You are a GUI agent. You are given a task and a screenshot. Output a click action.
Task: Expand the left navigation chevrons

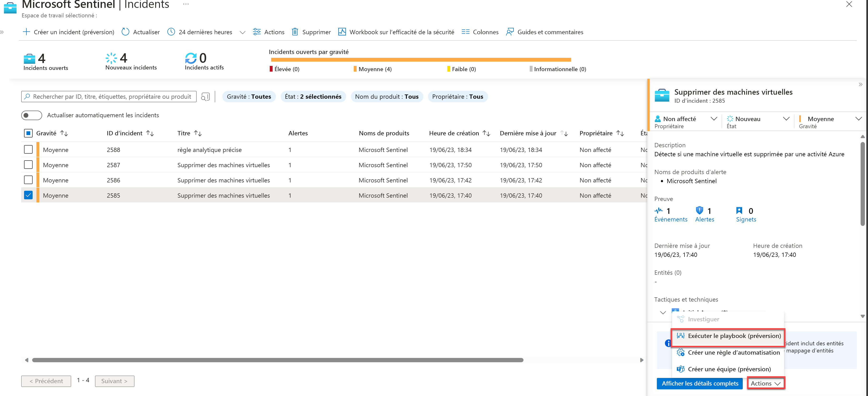tap(2, 32)
